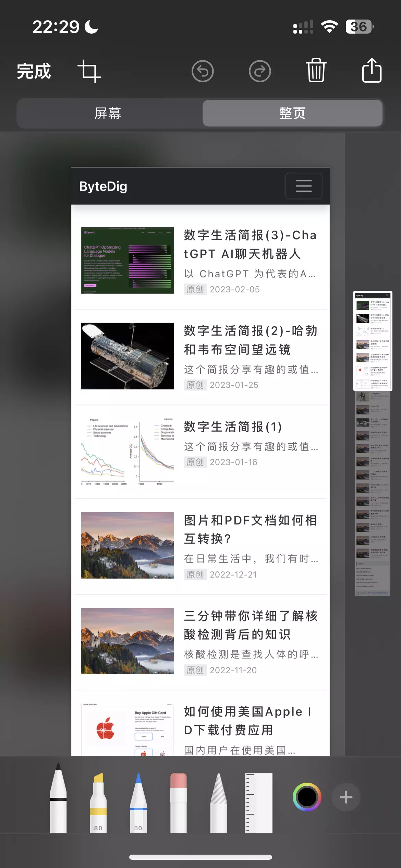401x868 pixels.
Task: Tap the undo arrow icon
Action: point(203,71)
